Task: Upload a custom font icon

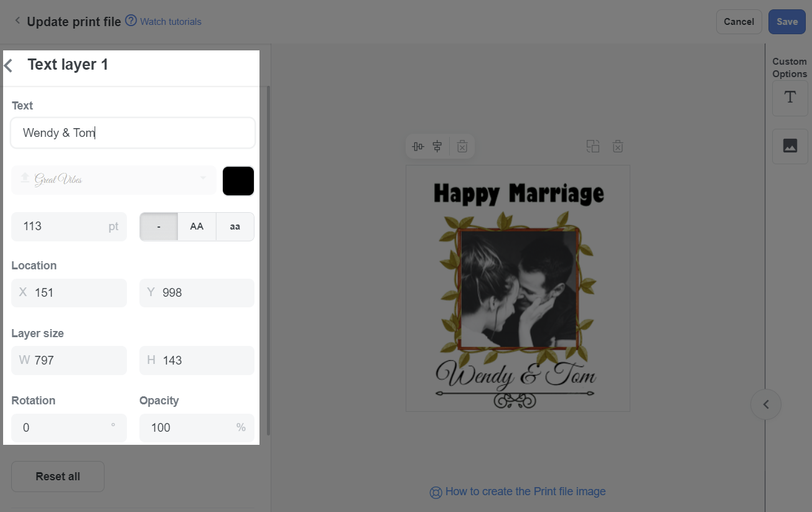Action: tap(25, 179)
